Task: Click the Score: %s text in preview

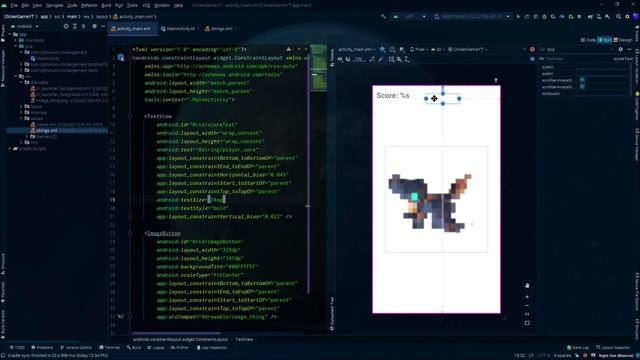Action: coord(393,96)
